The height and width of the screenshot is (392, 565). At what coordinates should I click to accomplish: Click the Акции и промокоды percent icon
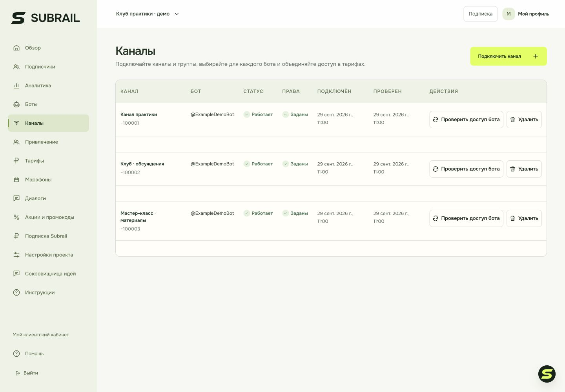point(16,217)
